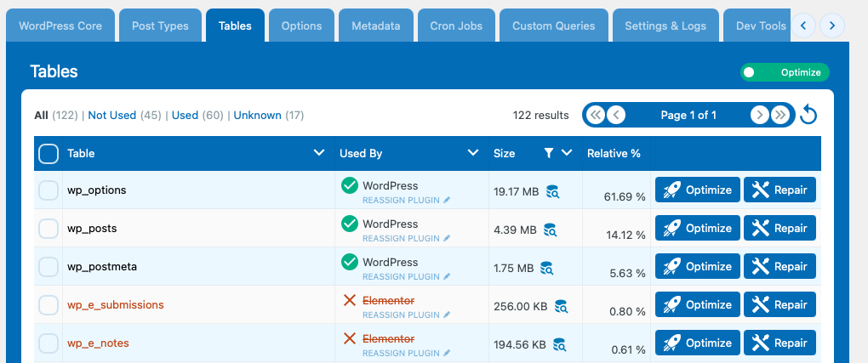
Task: Click the database search icon for wp_e_submissions
Action: 561,306
